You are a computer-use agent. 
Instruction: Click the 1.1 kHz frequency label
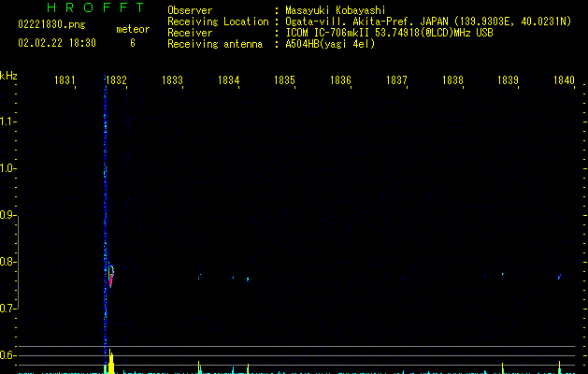coord(7,122)
